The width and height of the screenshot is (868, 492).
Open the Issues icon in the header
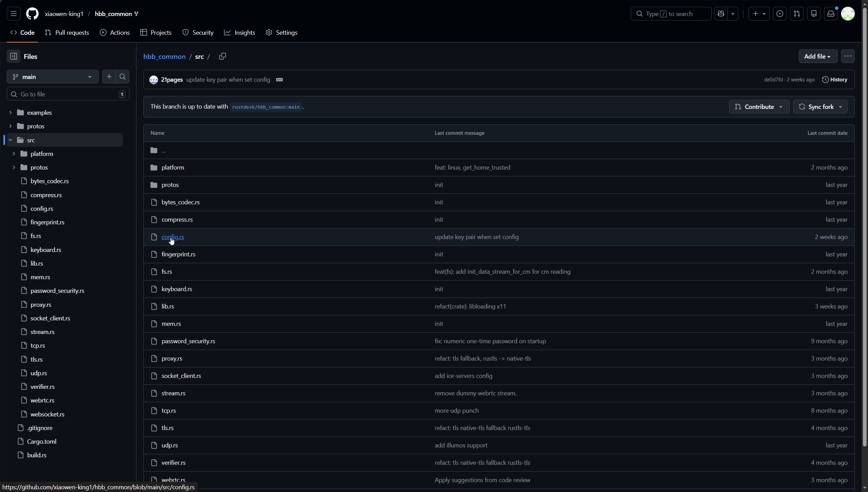(779, 14)
